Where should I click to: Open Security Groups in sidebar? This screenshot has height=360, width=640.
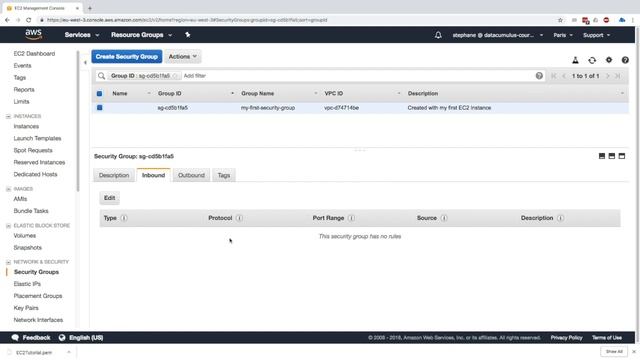pos(36,272)
